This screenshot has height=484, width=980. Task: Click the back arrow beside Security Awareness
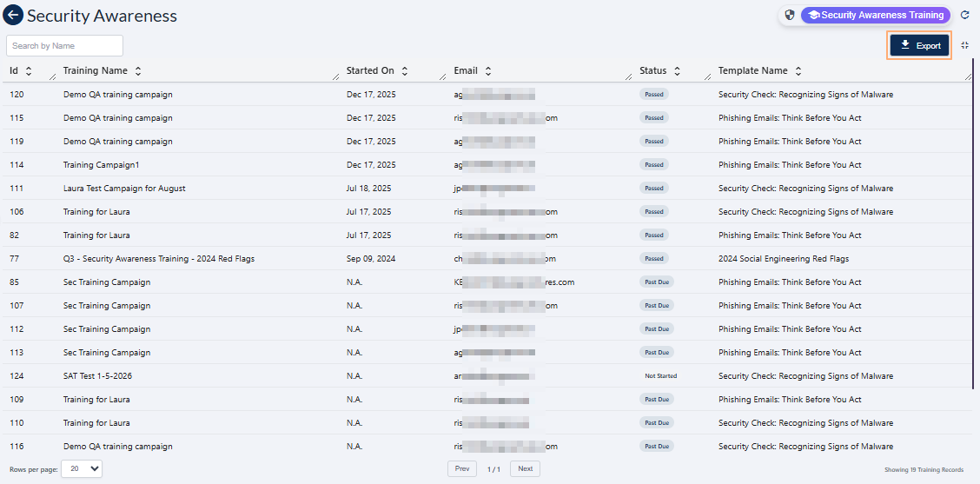pyautogui.click(x=13, y=16)
